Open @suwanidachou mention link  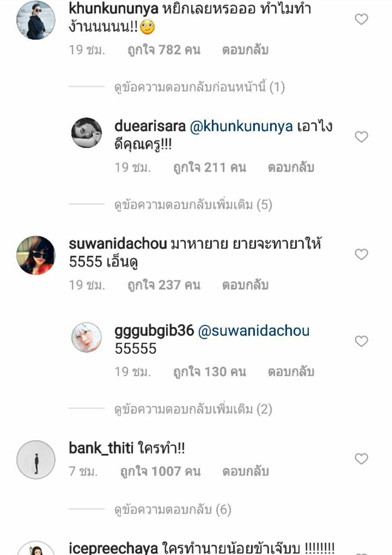[x=254, y=332]
